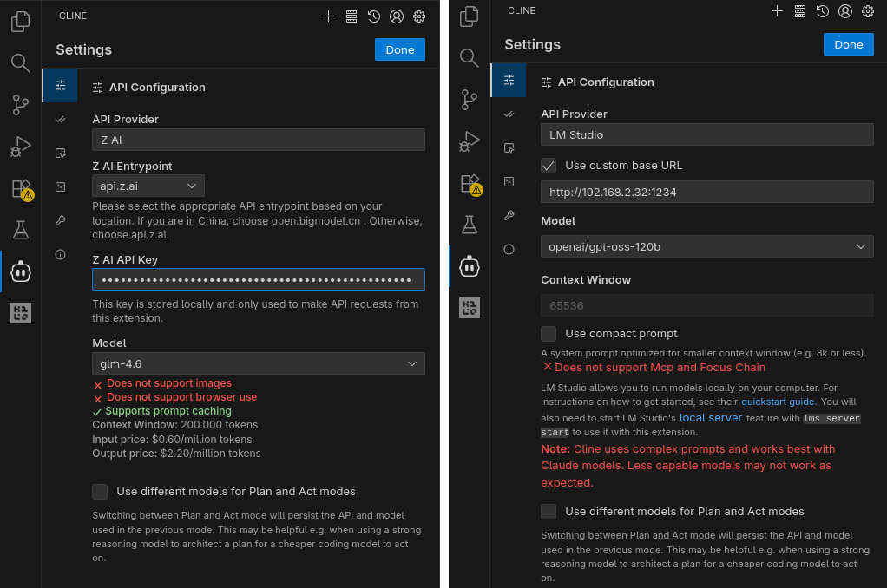
Task: Open Source Control in the LM Studio window
Action: point(470,99)
